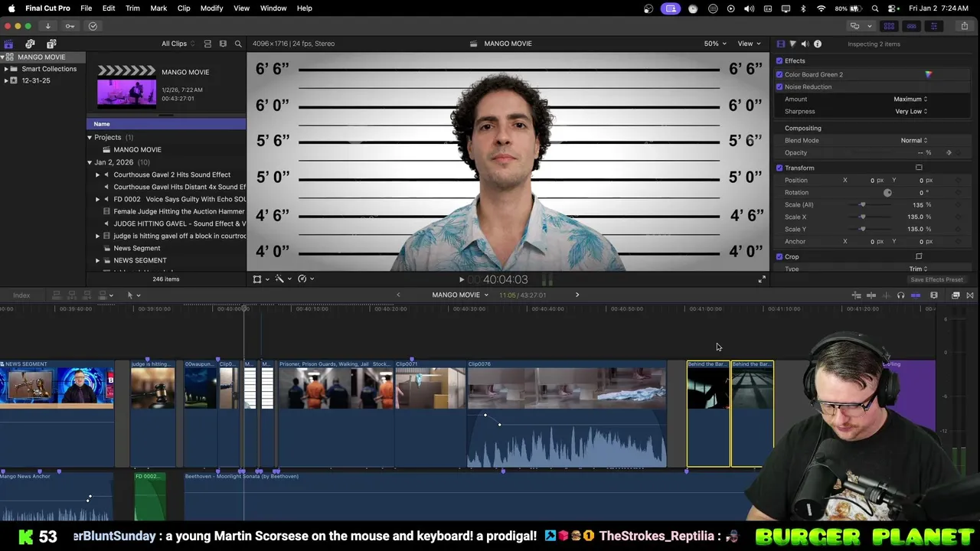Open the MANGO MOVIE timeline project menu

[x=460, y=295]
